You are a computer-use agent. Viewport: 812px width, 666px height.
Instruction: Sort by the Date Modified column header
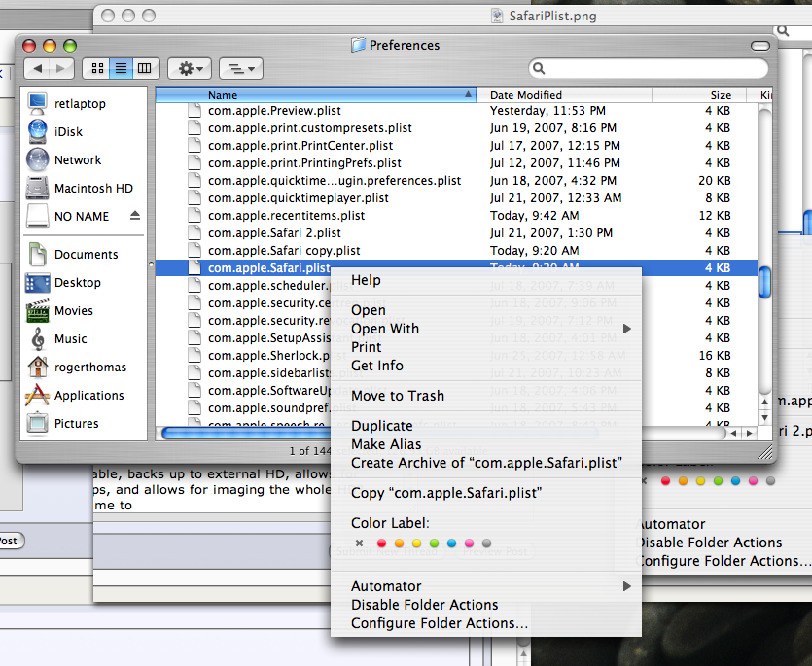point(563,95)
